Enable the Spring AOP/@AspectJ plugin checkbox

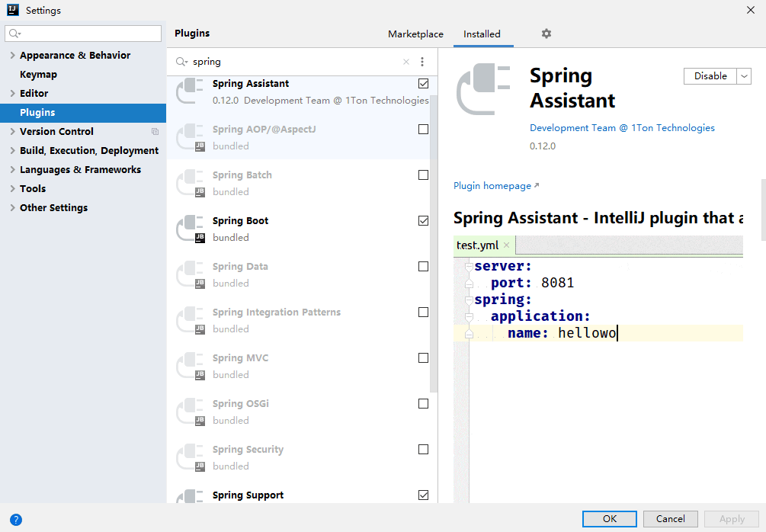424,129
